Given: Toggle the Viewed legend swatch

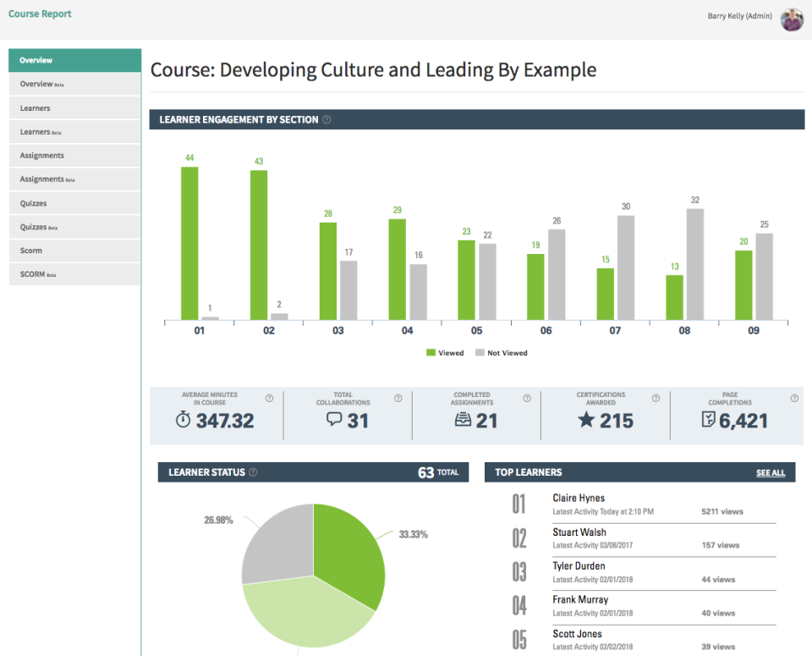Looking at the screenshot, I should [431, 353].
